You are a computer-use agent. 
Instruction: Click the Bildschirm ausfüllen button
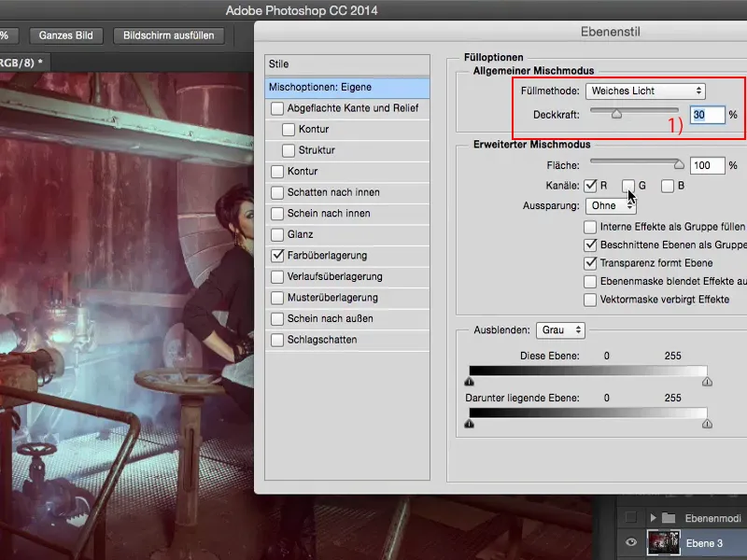tap(169, 35)
